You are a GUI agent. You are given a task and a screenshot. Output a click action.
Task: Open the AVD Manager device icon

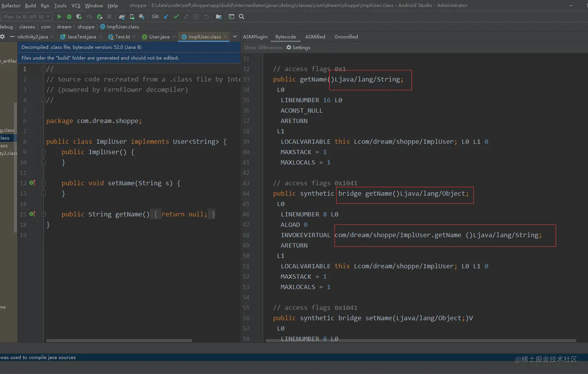coord(132,17)
